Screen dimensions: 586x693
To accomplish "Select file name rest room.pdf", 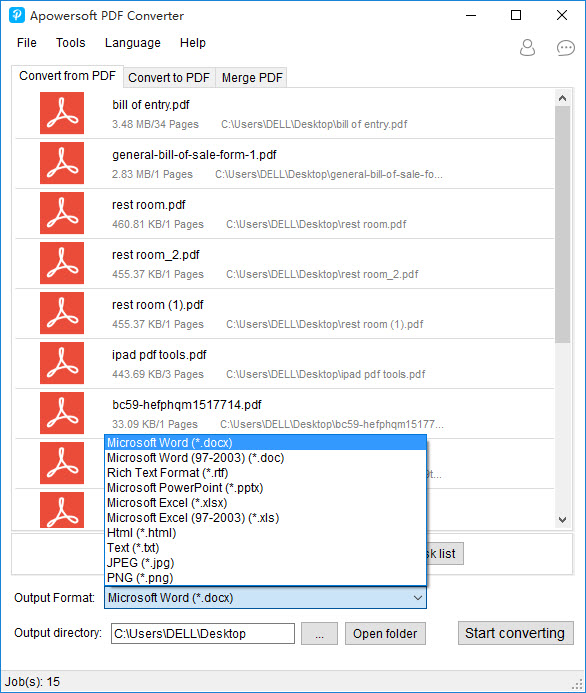I will click(x=148, y=205).
